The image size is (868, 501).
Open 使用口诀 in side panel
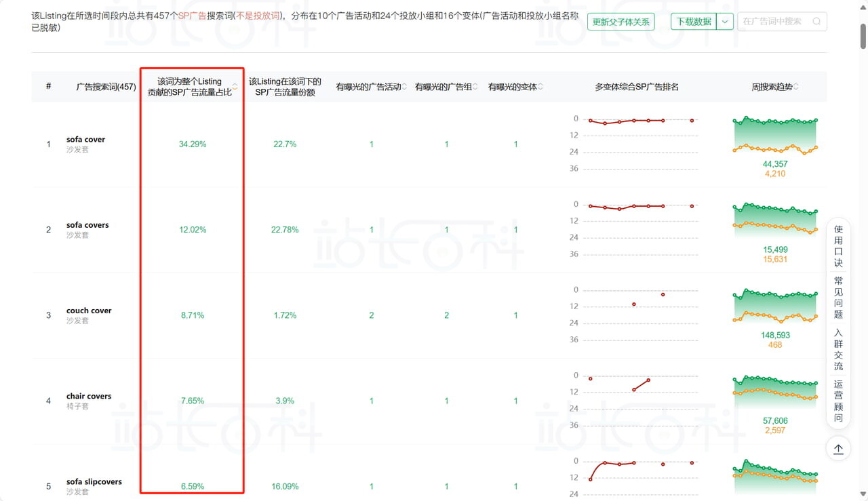tap(838, 246)
